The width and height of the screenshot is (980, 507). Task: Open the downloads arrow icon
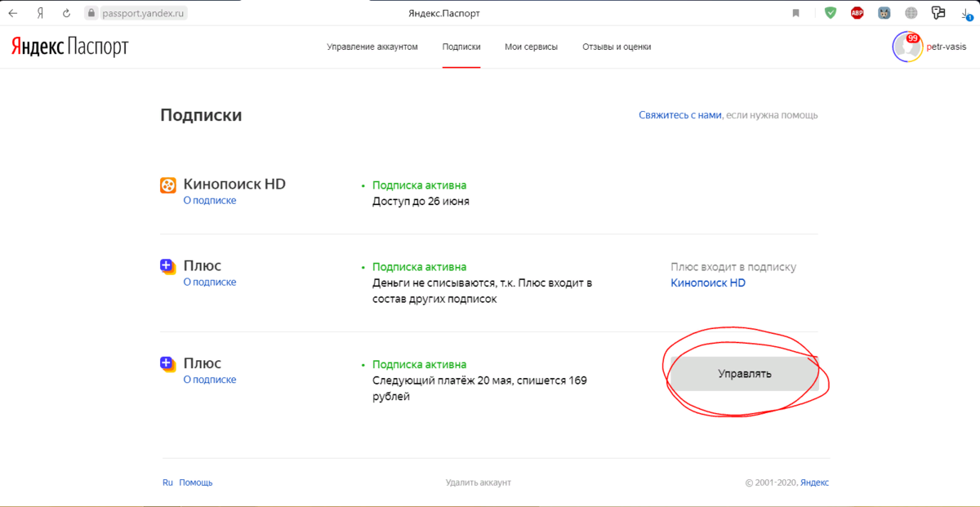[965, 13]
